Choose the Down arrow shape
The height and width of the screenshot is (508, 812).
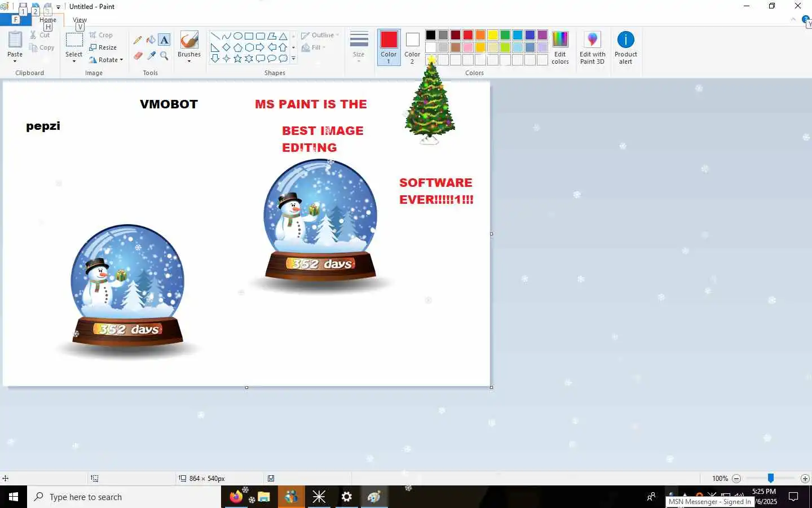coord(215,59)
